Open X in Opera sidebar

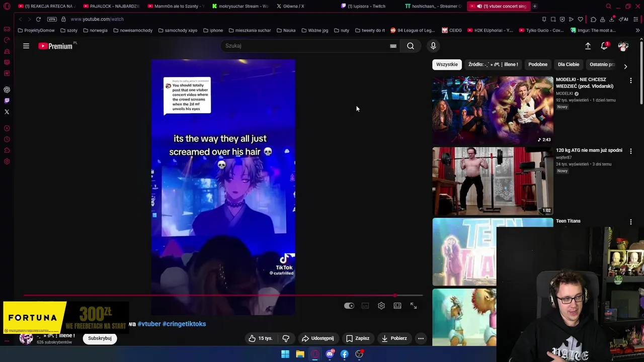click(x=7, y=112)
